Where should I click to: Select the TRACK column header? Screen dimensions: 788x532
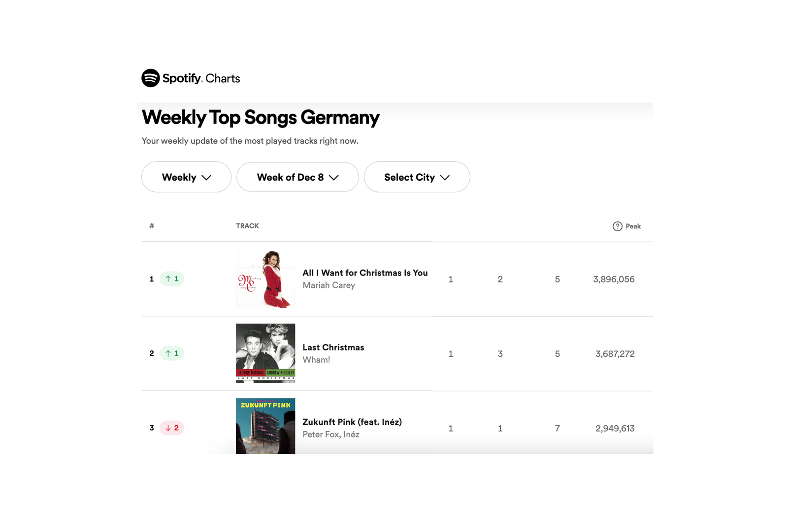247,226
